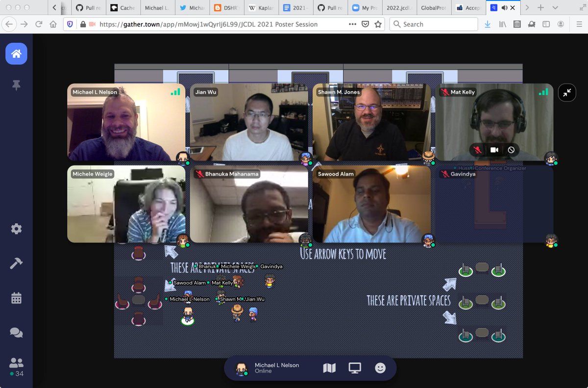Toggle Mat Kelly's video camera control
Viewport: 588px width, 388px height.
click(x=494, y=150)
